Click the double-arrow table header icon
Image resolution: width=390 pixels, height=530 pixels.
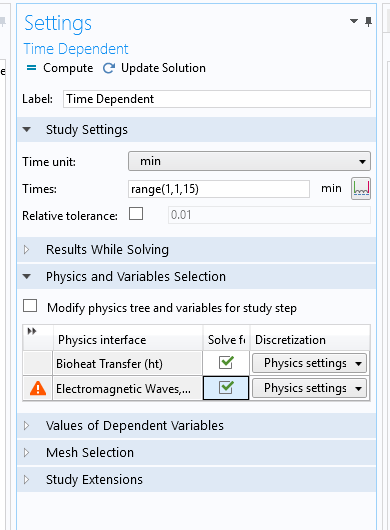pos(32,331)
